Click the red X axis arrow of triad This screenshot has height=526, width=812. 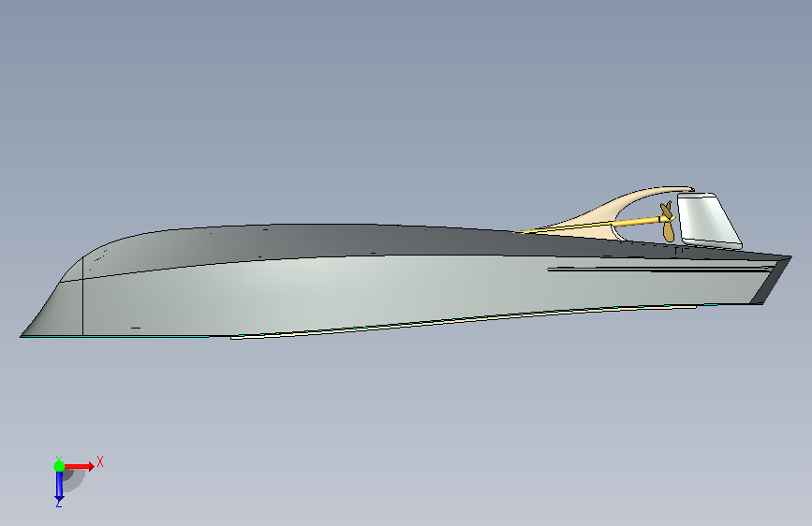[x=79, y=466]
